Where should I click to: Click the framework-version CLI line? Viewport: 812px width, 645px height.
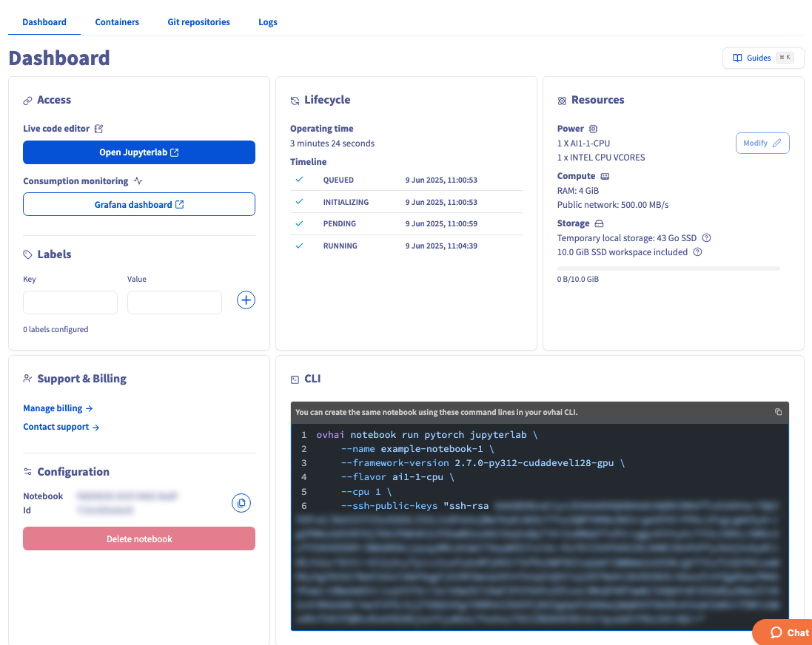click(483, 463)
